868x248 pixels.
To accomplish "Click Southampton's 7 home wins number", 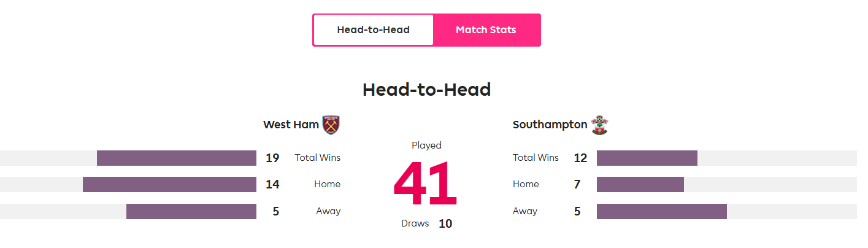I will point(577,184).
